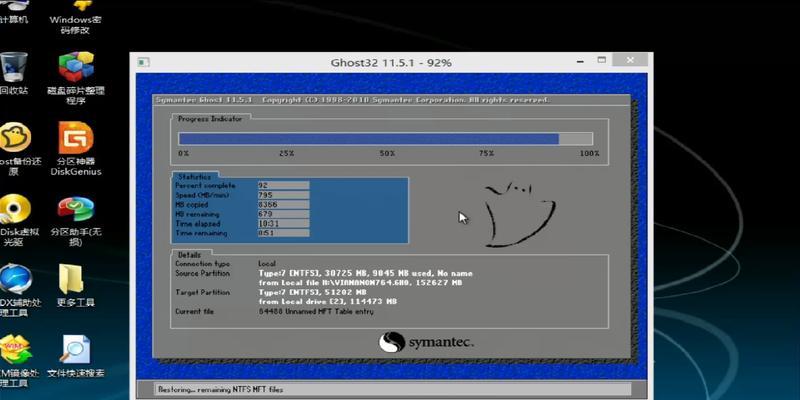Image resolution: width=800 pixels, height=400 pixels.
Task: Open the partition assistant desktop icon
Action: (76, 221)
